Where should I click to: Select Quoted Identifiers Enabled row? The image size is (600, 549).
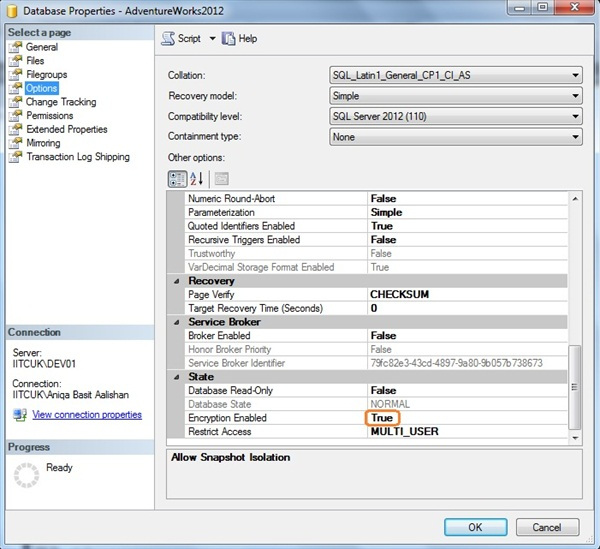pos(376,226)
